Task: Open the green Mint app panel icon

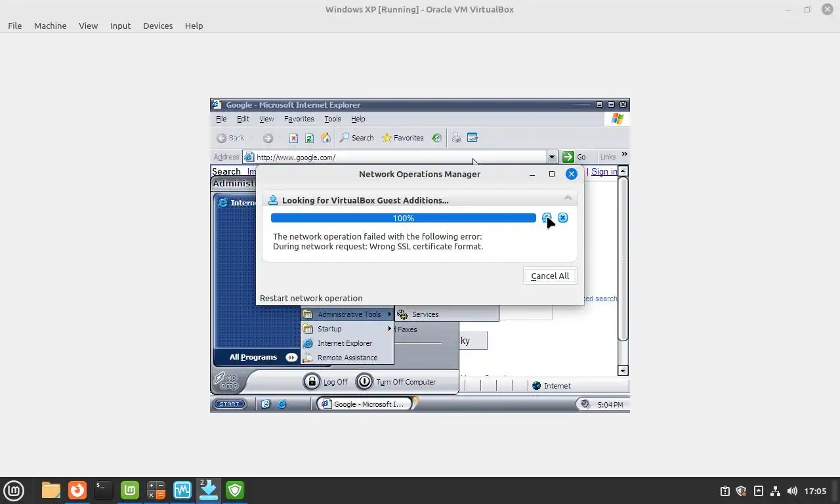Action: coord(130,490)
